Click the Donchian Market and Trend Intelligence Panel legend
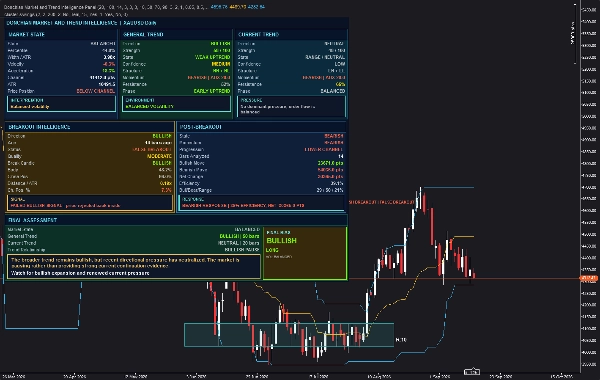Image resolution: width=600 pixels, height=380 pixels. 134,7
